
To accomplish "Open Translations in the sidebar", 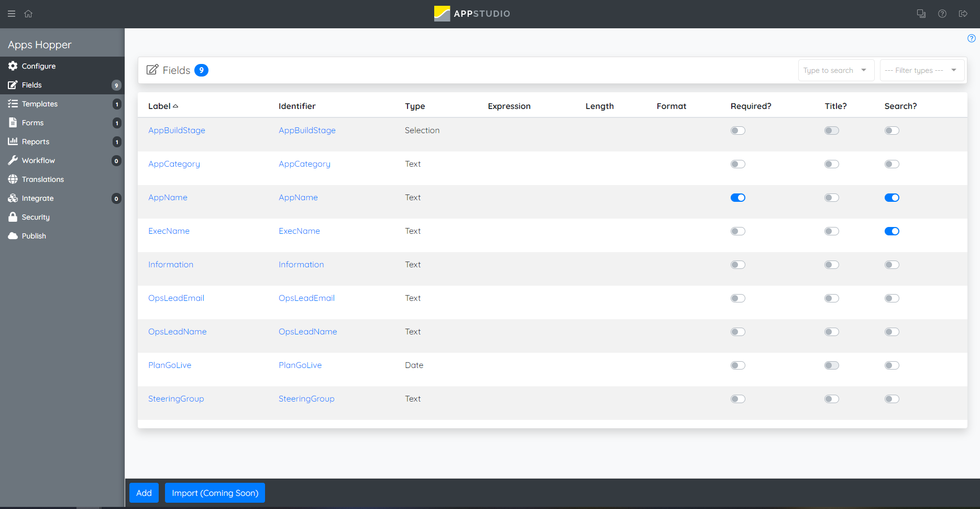I will tap(62, 179).
